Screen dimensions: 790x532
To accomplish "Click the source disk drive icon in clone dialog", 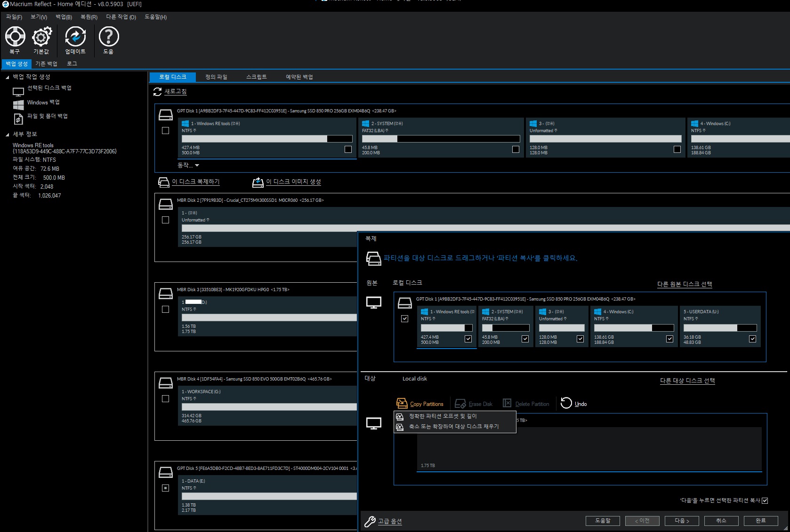I will (x=405, y=302).
